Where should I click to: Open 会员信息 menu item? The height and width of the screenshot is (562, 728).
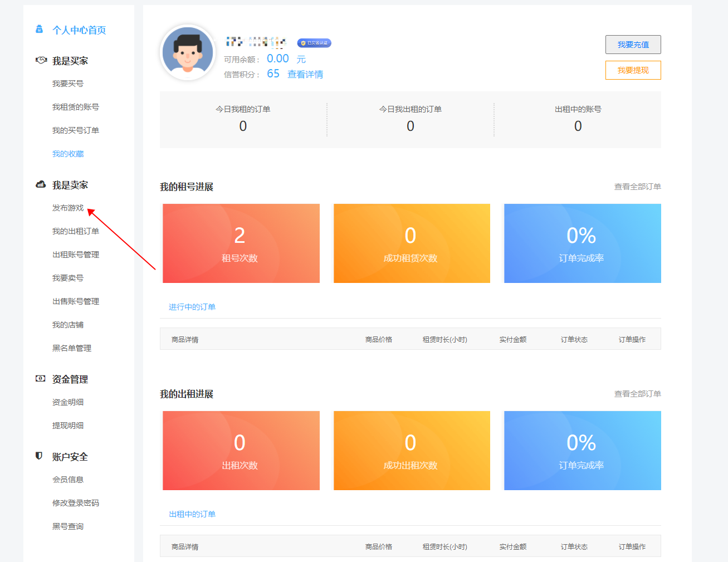[68, 480]
